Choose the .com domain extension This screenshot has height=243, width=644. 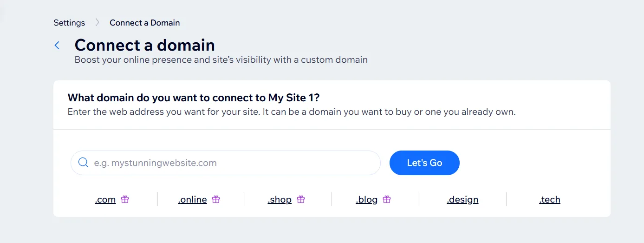(105, 200)
